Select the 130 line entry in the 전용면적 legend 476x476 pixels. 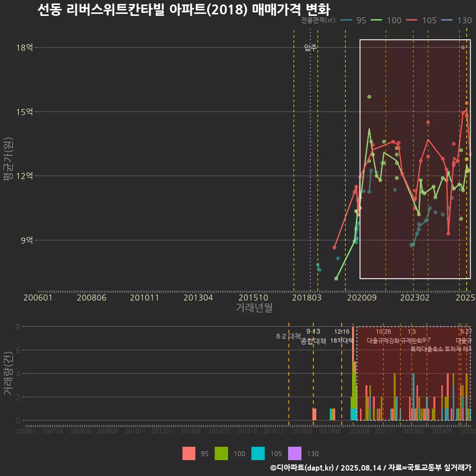pyautogui.click(x=457, y=20)
